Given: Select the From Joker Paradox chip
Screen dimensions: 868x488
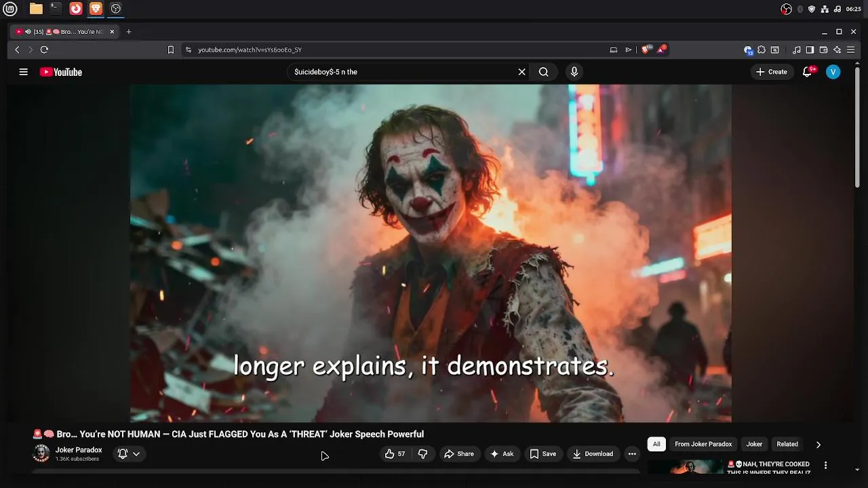Looking at the screenshot, I should pos(703,444).
